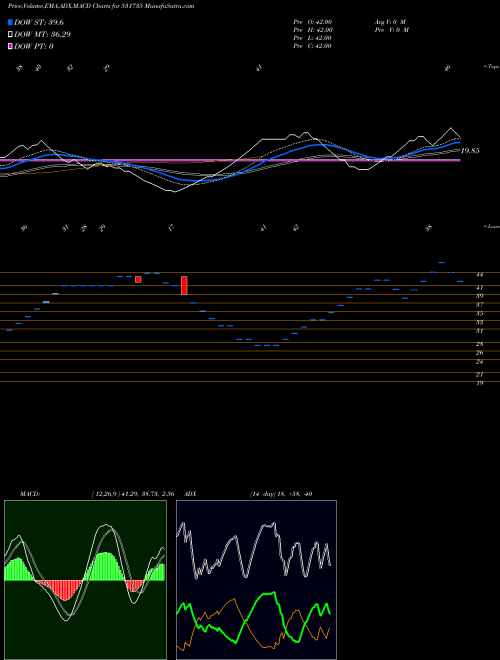
Task: Click the MACD parameters '(12,26,9) 41.29, 38.73, 2.56'
Action: tap(133, 494)
